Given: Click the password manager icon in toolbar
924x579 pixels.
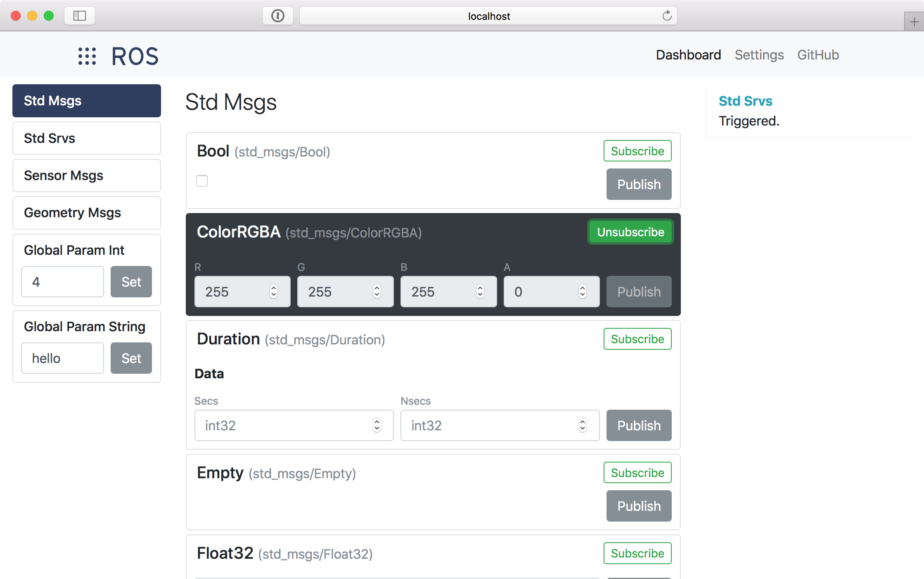Looking at the screenshot, I should click(x=277, y=16).
